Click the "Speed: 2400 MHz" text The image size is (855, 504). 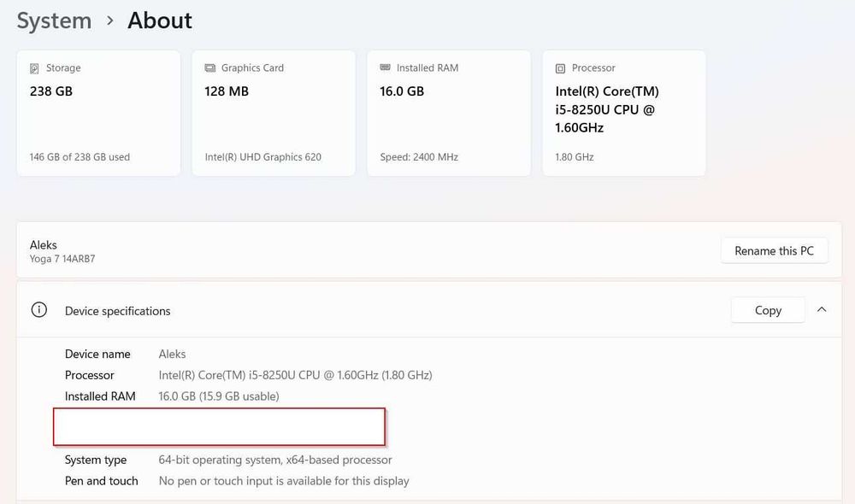coord(420,157)
